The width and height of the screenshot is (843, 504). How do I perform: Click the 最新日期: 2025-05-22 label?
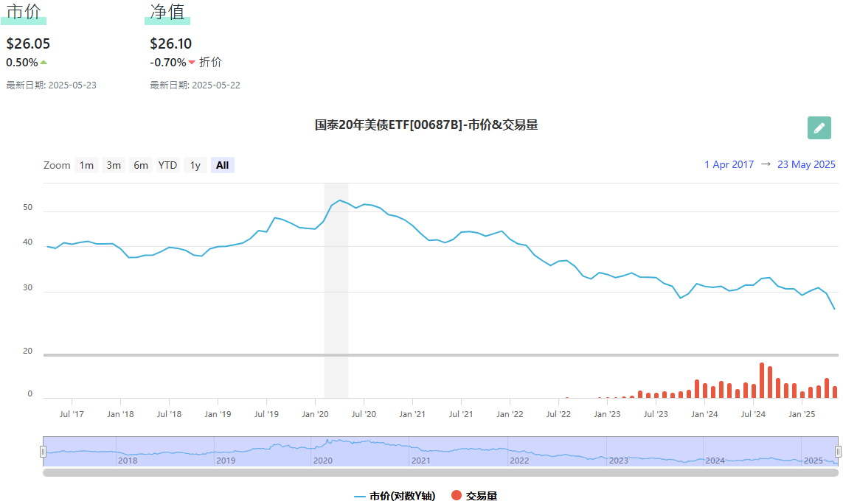pos(195,85)
